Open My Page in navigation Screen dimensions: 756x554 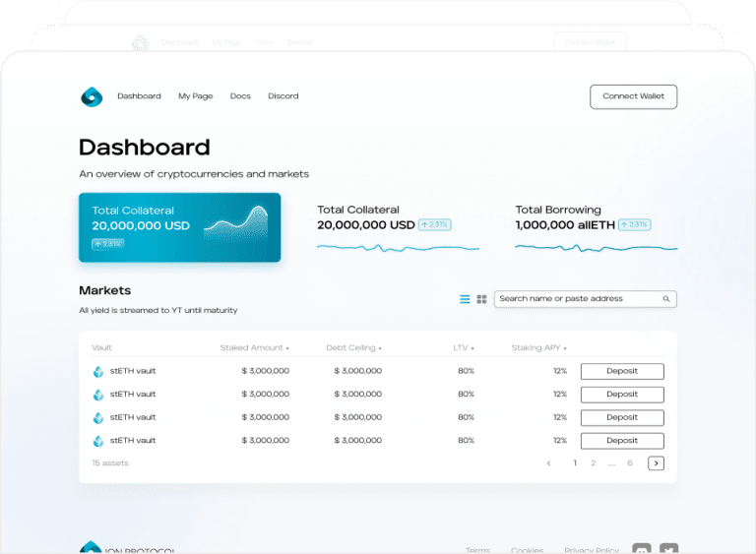pyautogui.click(x=195, y=96)
